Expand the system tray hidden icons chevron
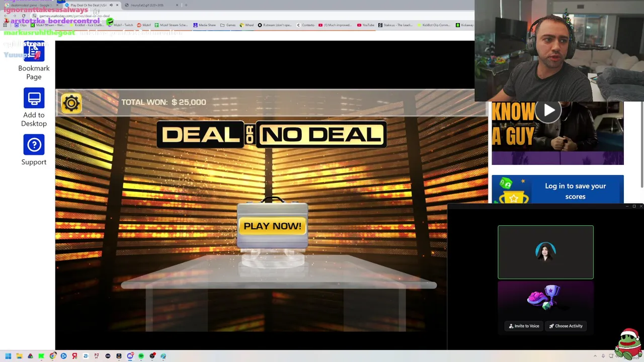 coord(595,356)
